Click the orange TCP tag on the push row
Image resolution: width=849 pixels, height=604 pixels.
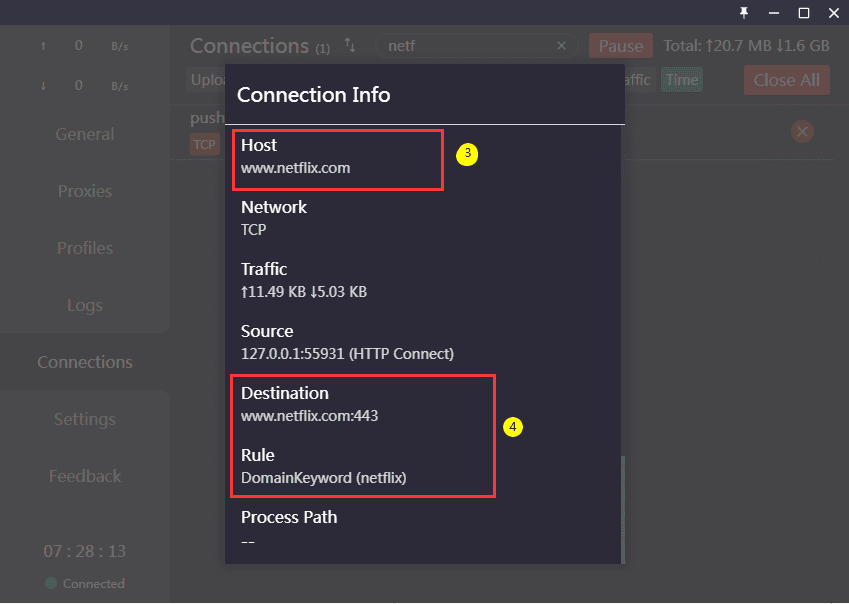point(205,145)
